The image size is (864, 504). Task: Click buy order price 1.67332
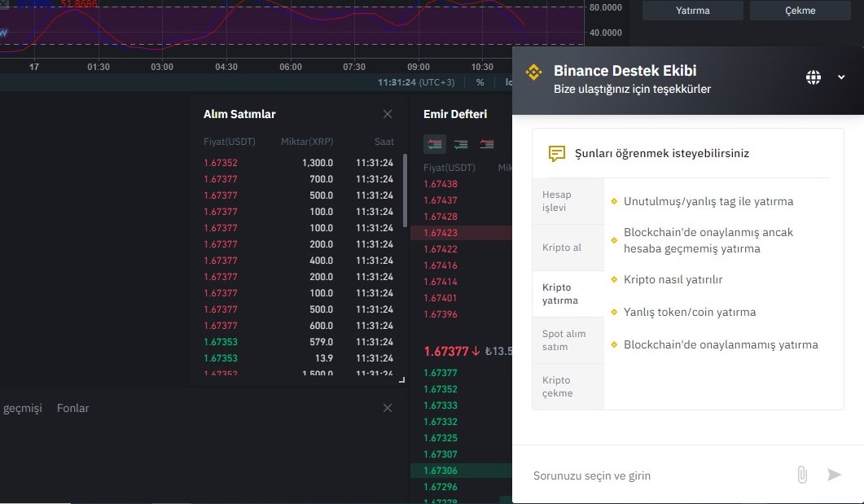pyautogui.click(x=441, y=422)
